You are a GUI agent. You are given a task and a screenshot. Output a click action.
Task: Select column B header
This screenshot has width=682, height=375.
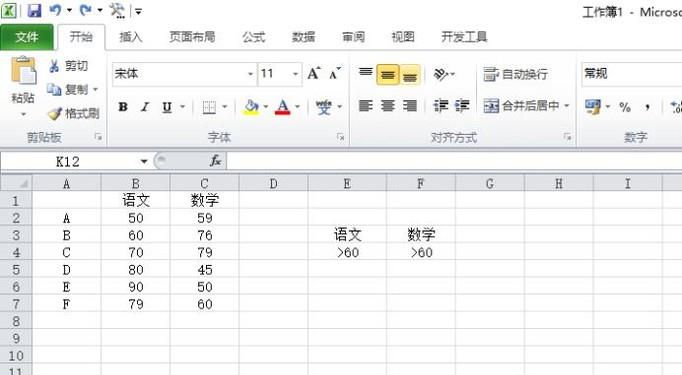(136, 184)
